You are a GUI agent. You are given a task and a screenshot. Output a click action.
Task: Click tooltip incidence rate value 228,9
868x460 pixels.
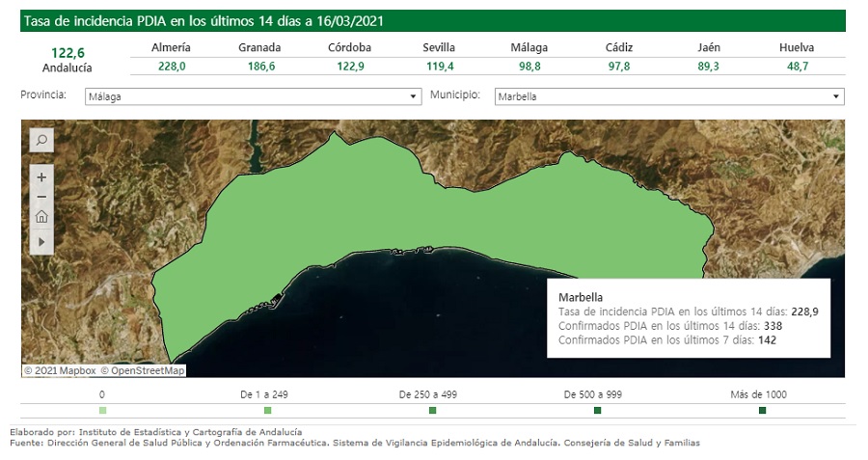[x=804, y=311]
